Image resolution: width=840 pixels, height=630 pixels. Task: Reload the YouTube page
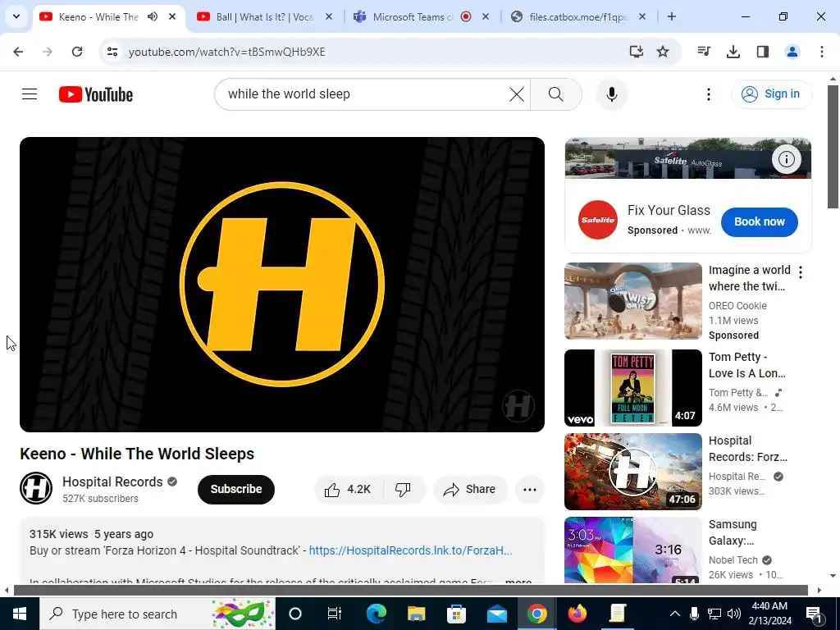77,52
